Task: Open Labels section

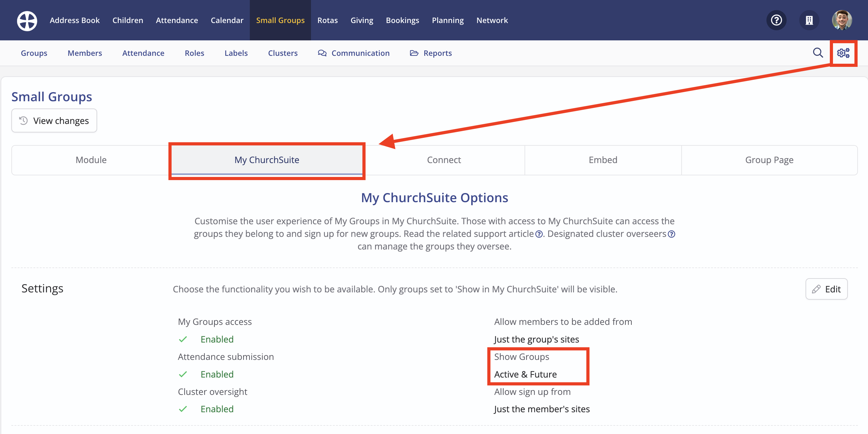Action: point(236,53)
